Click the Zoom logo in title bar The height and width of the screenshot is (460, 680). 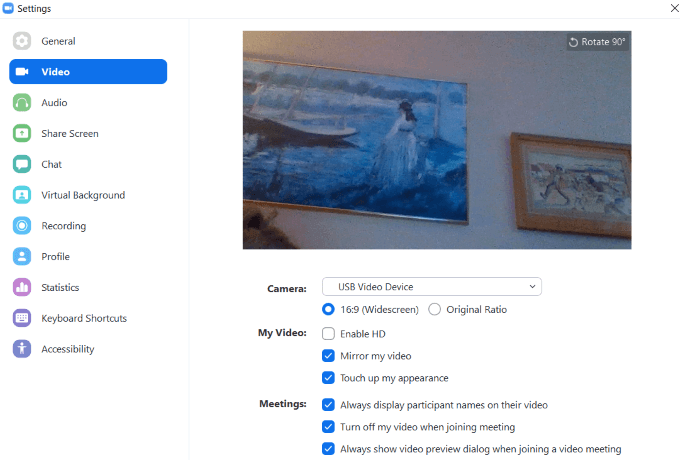click(8, 8)
